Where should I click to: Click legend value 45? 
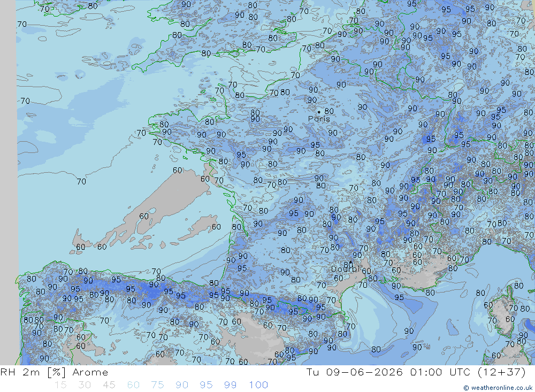(109, 385)
